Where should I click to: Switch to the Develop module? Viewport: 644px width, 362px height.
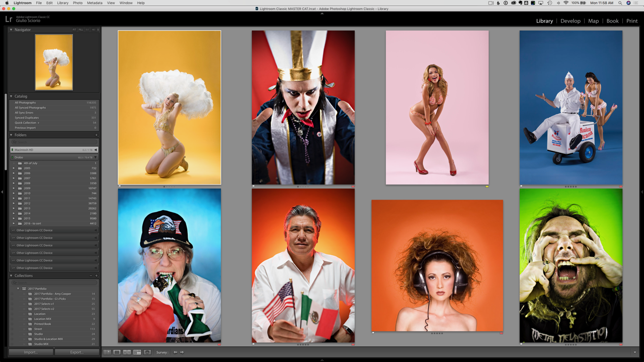click(x=570, y=21)
